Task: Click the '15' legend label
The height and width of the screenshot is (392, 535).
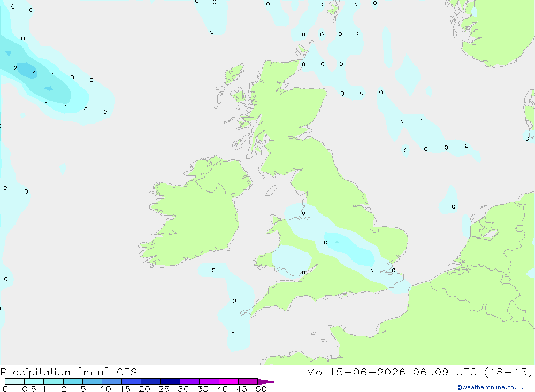Action: click(x=125, y=389)
